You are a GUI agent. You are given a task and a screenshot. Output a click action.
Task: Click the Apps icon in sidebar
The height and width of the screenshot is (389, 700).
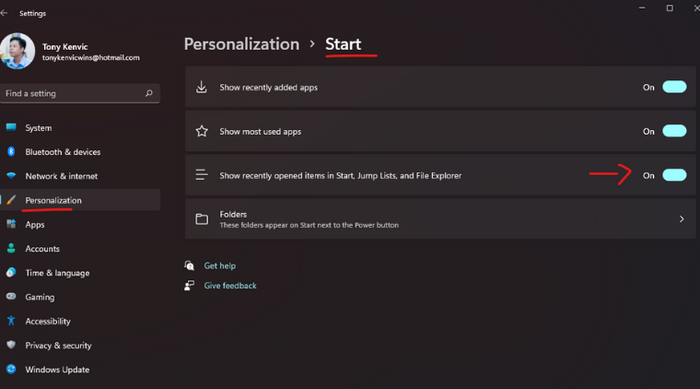(11, 224)
